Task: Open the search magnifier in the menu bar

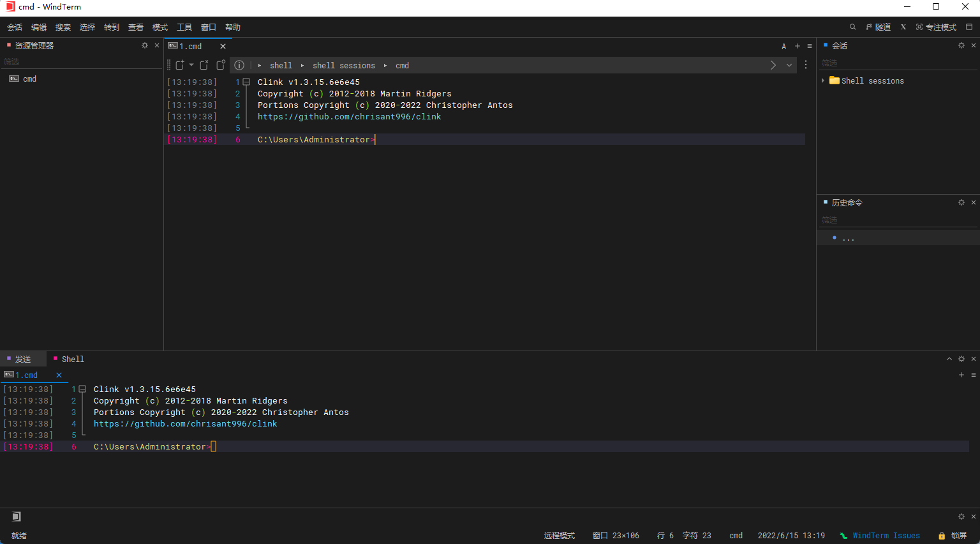Action: [852, 27]
